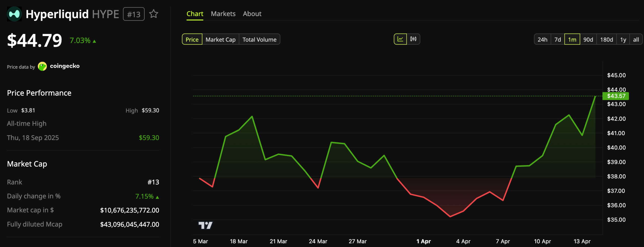644x247 pixels.
Task: Switch chart to Market Cap
Action: pos(220,39)
